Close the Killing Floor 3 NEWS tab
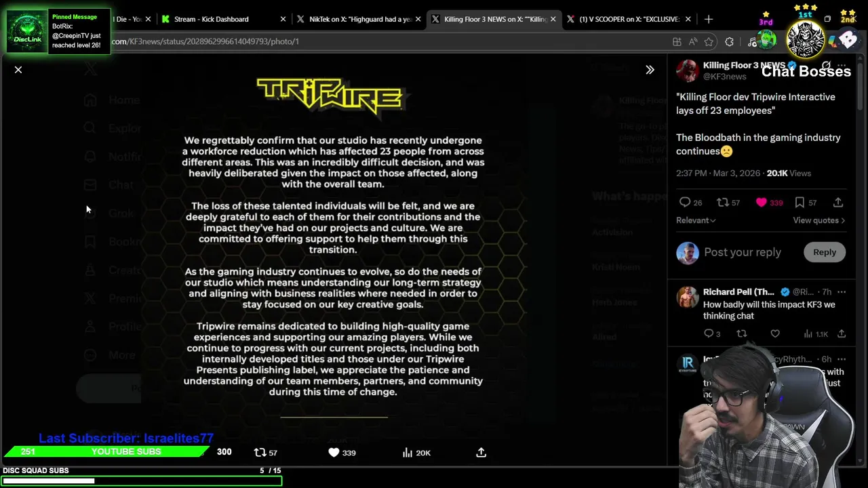Screen dimensions: 868x488 click(x=553, y=19)
